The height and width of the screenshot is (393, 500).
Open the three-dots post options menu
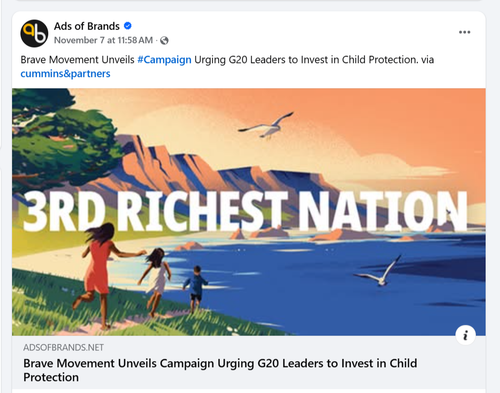click(464, 32)
